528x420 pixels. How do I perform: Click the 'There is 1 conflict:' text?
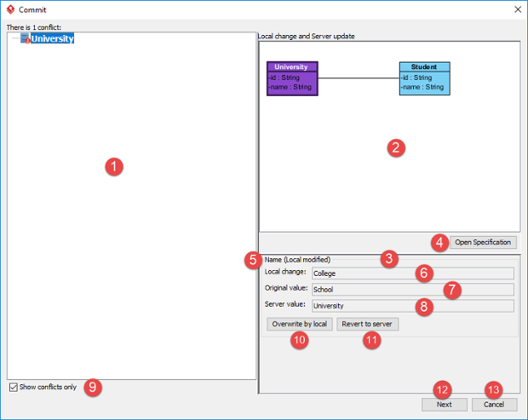(x=33, y=27)
